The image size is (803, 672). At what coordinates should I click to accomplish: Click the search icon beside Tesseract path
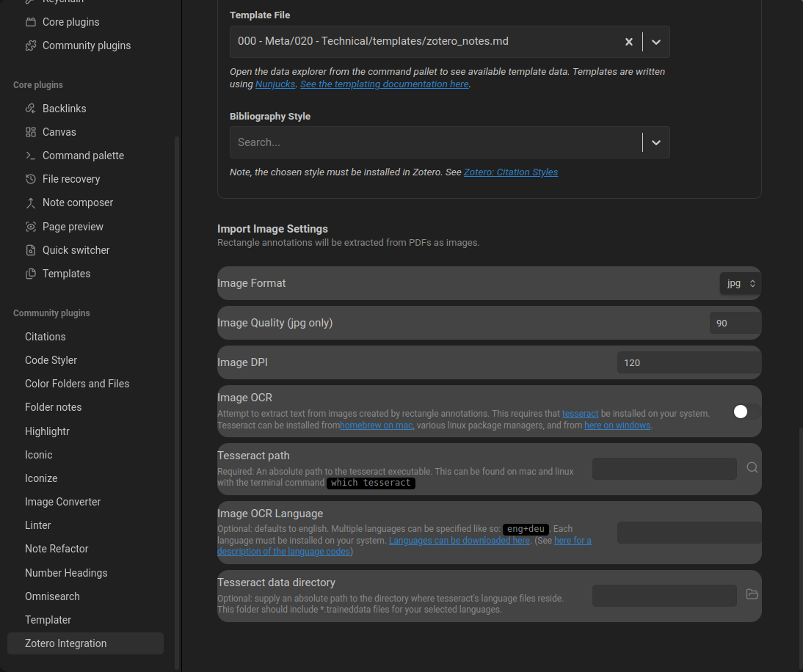(752, 468)
